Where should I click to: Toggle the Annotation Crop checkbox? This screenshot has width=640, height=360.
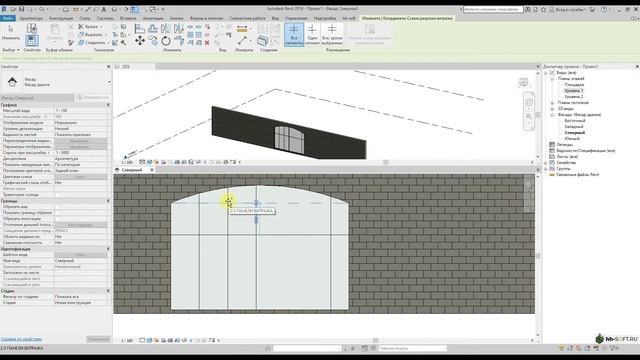(x=57, y=219)
